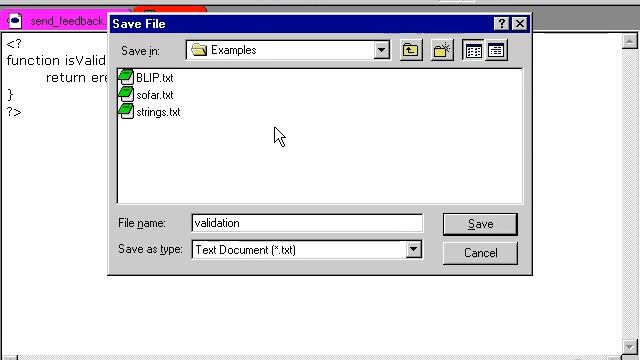640x360 pixels.
Task: Click the BLIP.txt file icon
Action: pyautogui.click(x=126, y=77)
